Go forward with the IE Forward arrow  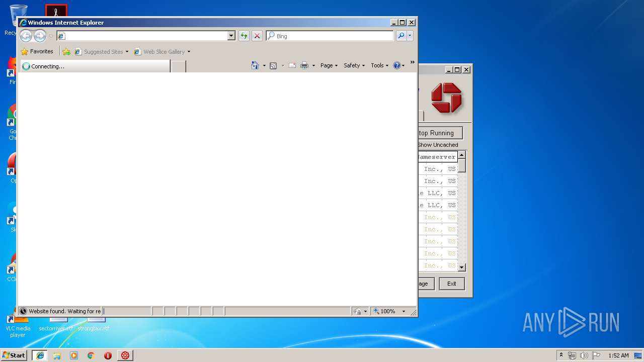click(40, 36)
